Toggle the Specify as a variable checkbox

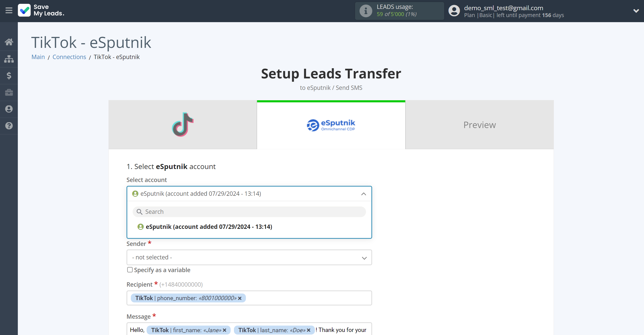tap(130, 270)
